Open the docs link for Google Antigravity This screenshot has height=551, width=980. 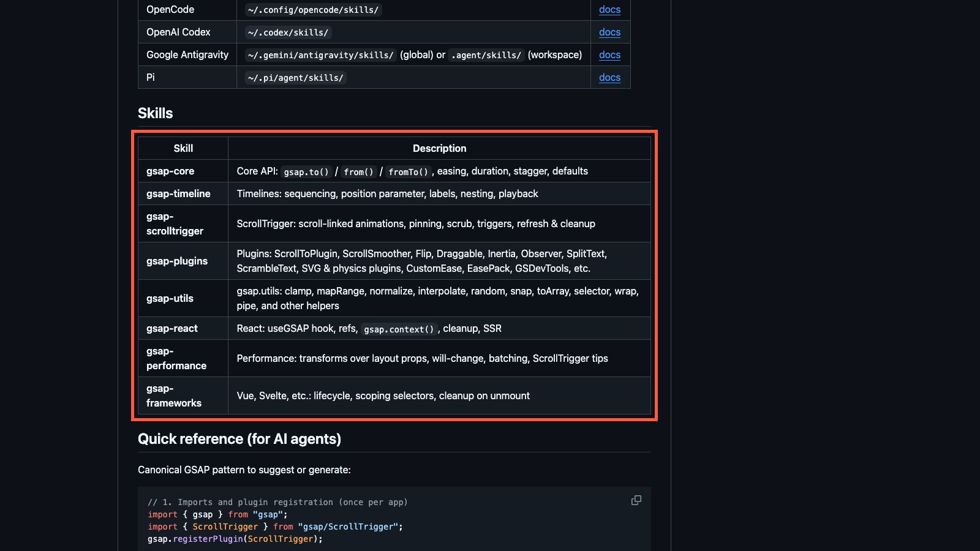609,55
